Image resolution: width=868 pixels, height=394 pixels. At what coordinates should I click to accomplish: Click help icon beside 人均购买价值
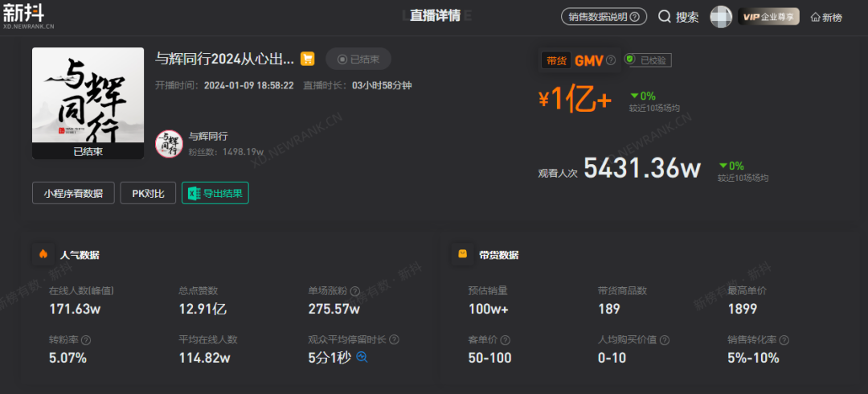(665, 339)
